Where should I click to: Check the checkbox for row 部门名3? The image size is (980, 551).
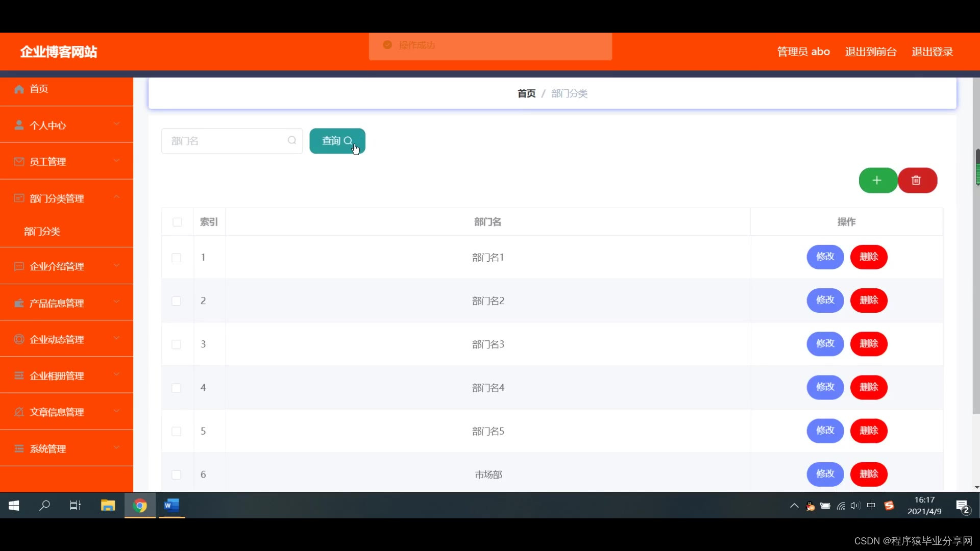pyautogui.click(x=177, y=344)
